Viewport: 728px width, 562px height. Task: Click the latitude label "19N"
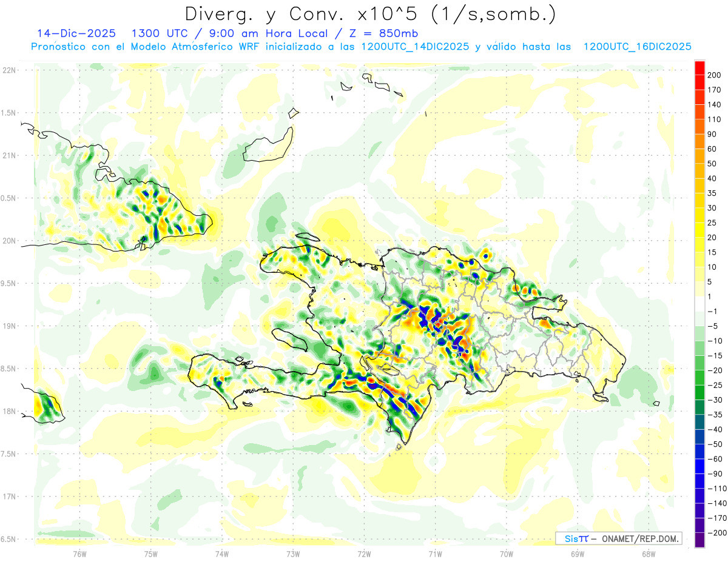(x=9, y=326)
